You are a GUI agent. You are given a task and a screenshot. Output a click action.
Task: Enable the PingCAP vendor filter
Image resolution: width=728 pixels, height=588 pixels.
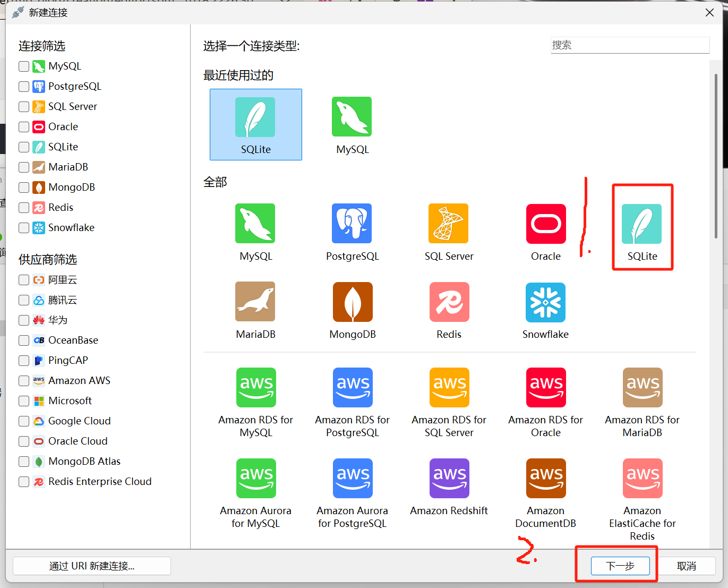point(24,361)
